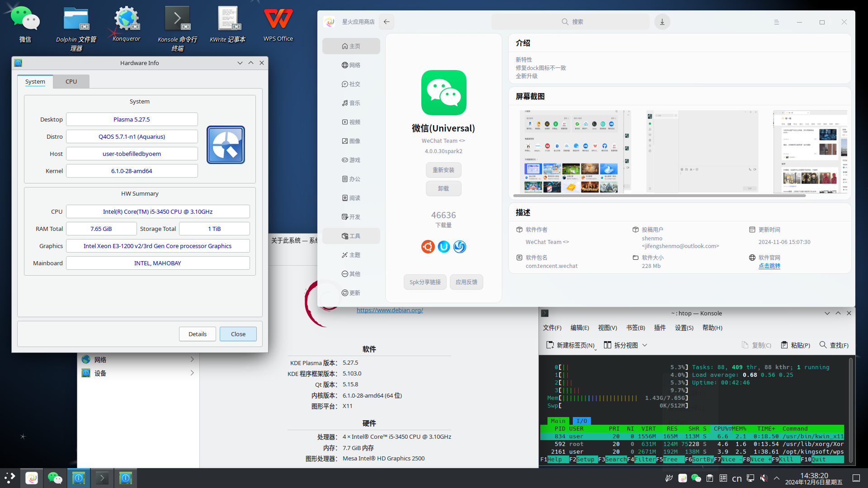Select 游戏 category in Spark Store sidebar
This screenshot has height=488, width=868.
click(x=351, y=160)
